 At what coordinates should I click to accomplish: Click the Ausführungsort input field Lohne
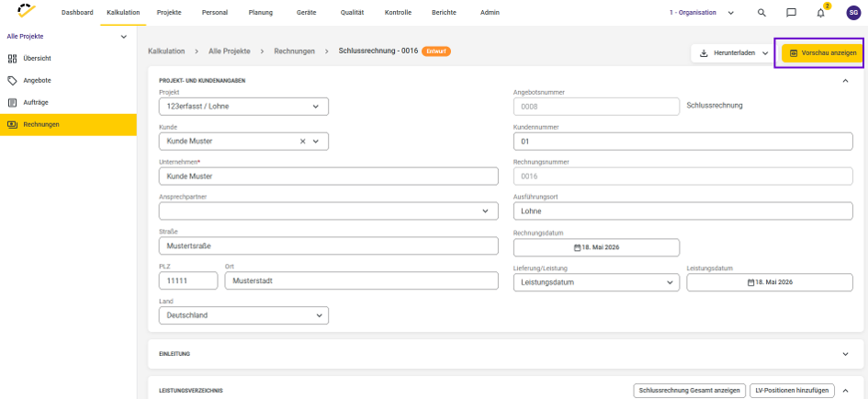pyautogui.click(x=683, y=211)
